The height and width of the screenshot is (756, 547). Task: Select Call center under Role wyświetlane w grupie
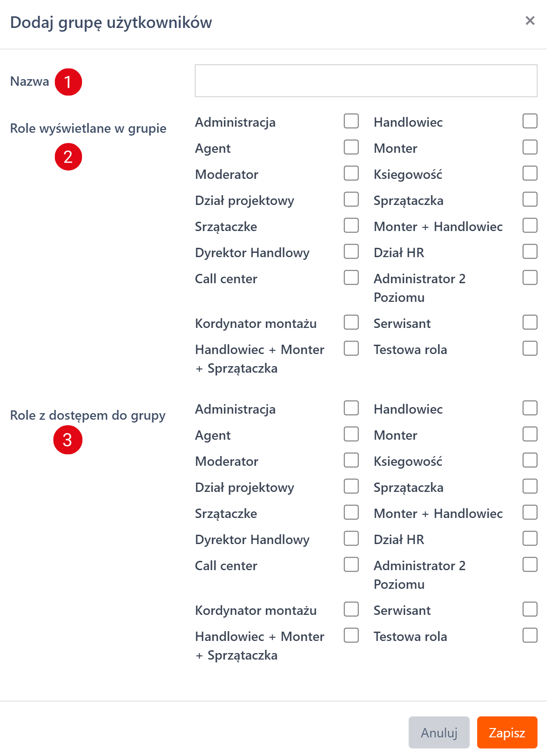351,278
